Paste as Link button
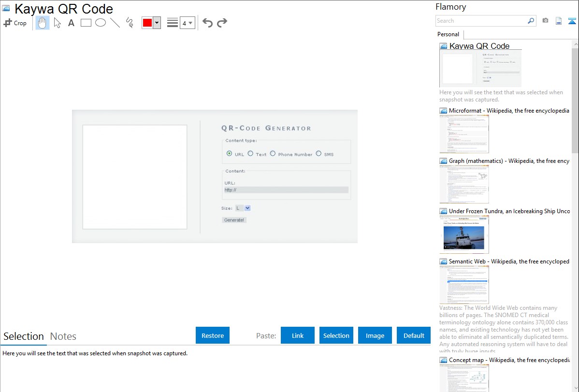 (x=298, y=335)
